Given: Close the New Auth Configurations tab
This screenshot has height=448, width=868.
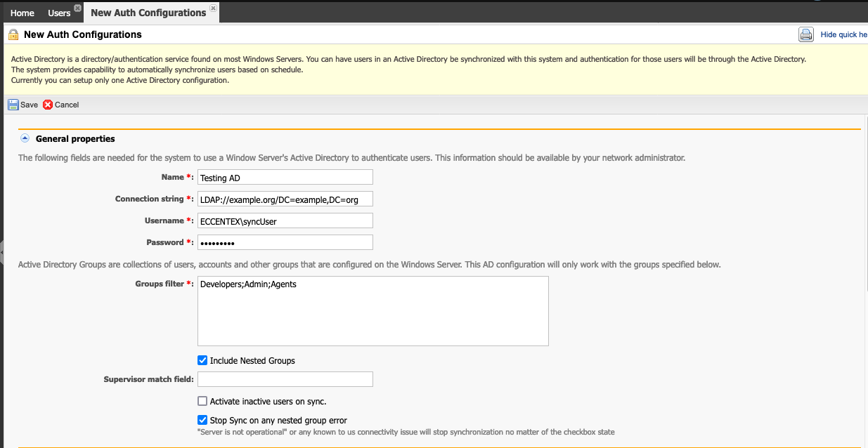Looking at the screenshot, I should coord(213,9).
